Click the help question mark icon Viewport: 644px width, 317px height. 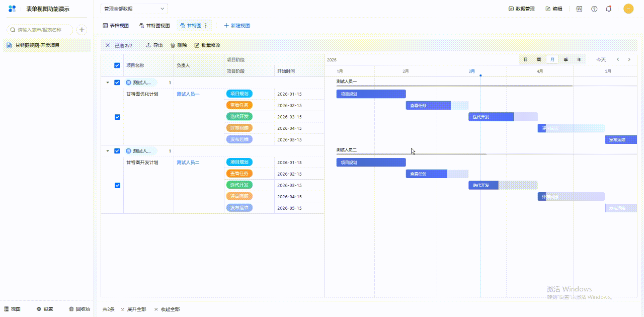click(x=594, y=9)
